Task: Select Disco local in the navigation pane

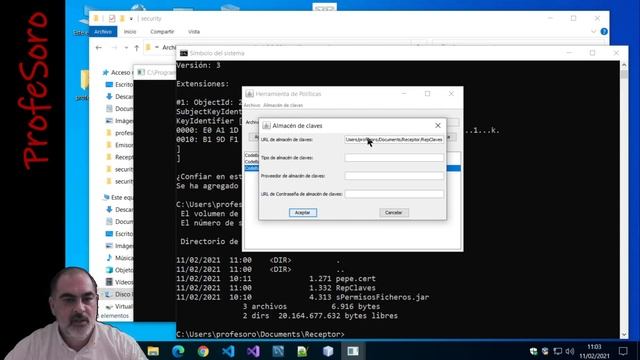Action: (x=118, y=294)
